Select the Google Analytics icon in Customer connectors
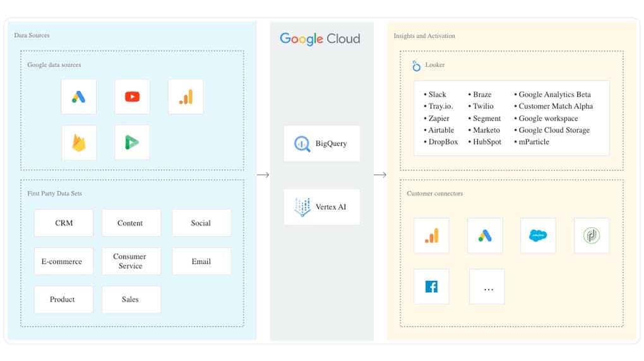This screenshot has width=644, height=361. point(431,235)
